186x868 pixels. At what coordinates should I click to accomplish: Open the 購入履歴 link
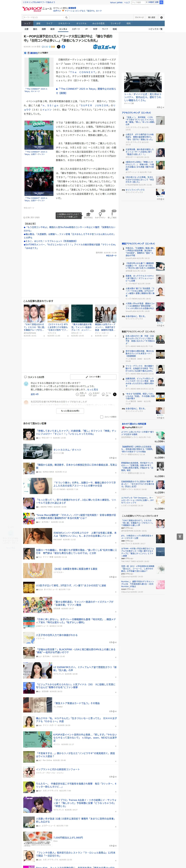[x=152, y=17]
